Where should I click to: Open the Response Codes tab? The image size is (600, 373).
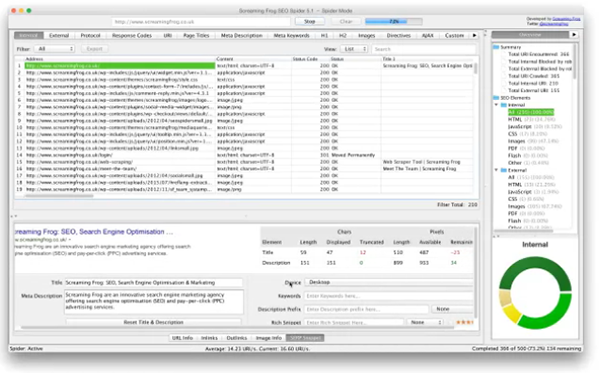click(x=132, y=35)
